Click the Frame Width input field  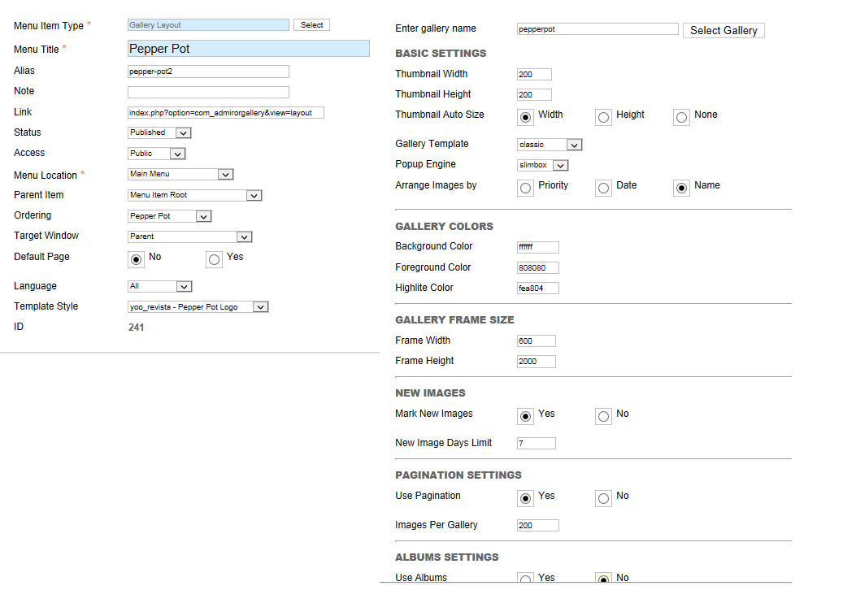point(536,341)
